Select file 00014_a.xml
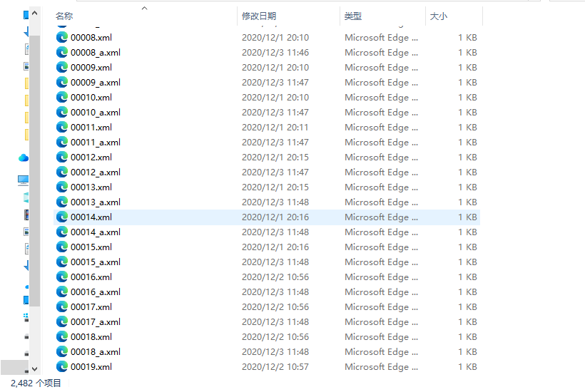Screen dimensions: 585x392 coord(96,232)
